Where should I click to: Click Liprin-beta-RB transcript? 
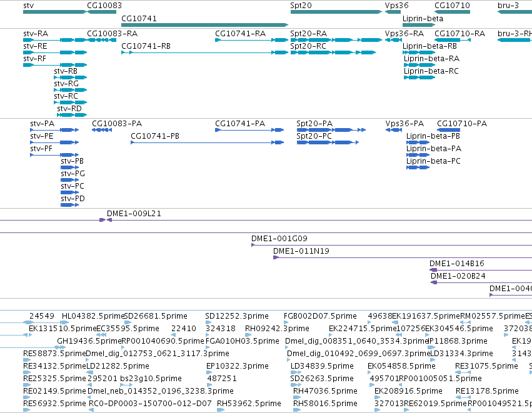click(x=419, y=52)
